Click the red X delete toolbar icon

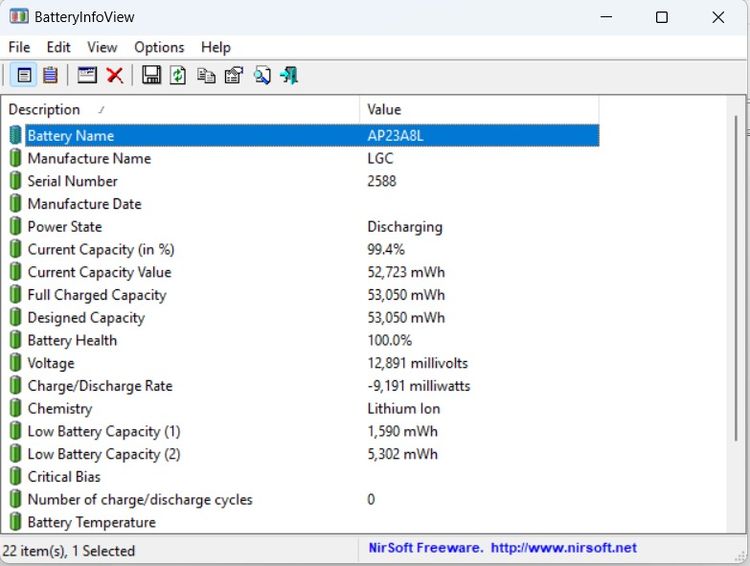pos(115,76)
